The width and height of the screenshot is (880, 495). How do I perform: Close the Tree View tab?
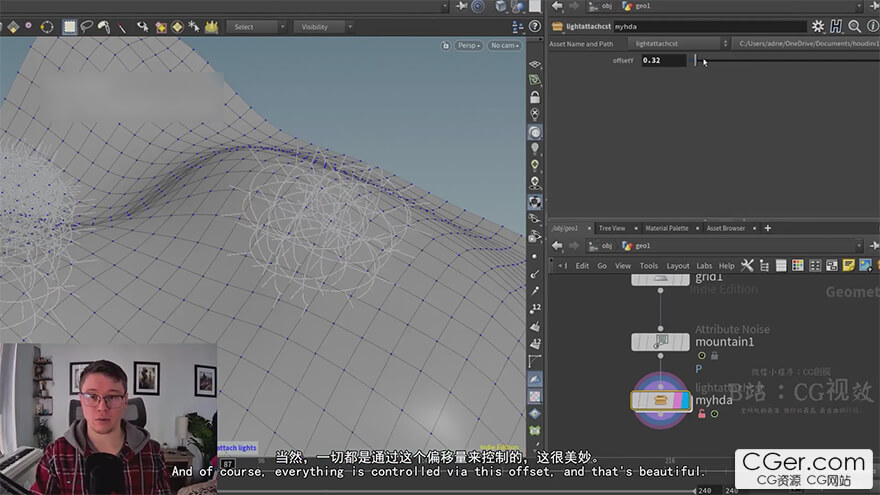click(636, 228)
